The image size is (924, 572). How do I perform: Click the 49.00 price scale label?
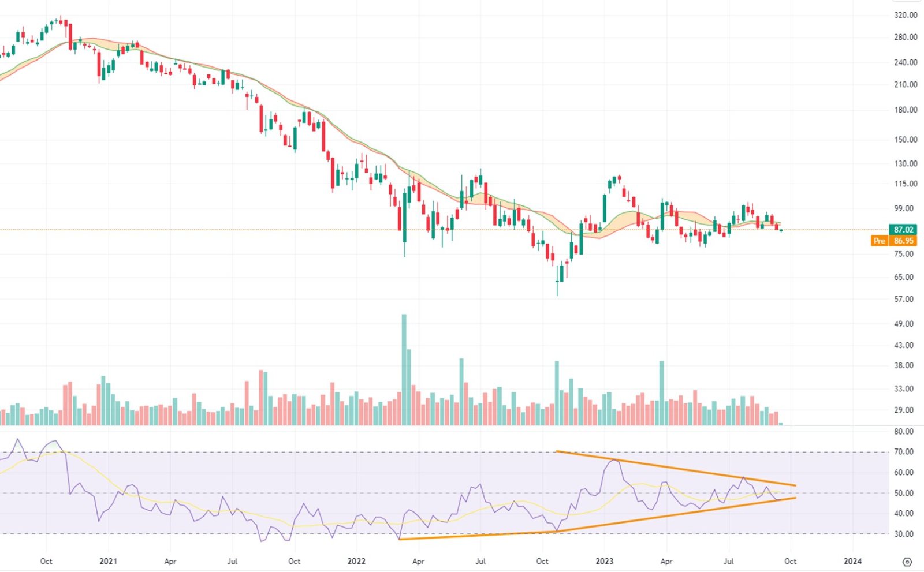click(904, 324)
